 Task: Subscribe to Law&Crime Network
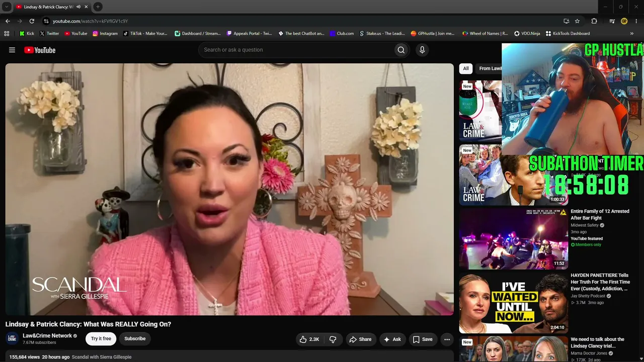(x=135, y=339)
